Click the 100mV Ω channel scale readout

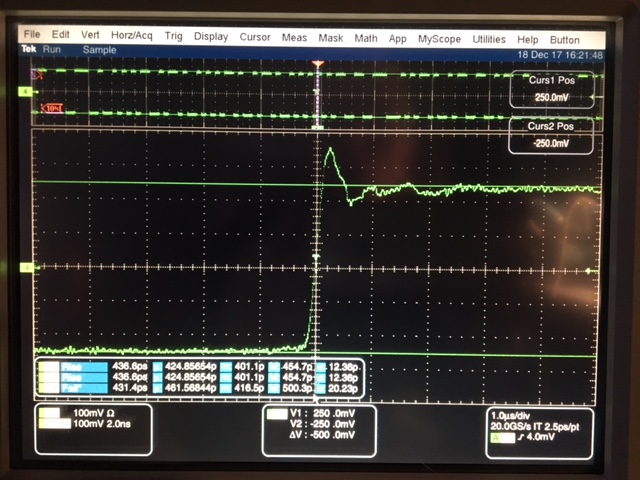tap(93, 413)
